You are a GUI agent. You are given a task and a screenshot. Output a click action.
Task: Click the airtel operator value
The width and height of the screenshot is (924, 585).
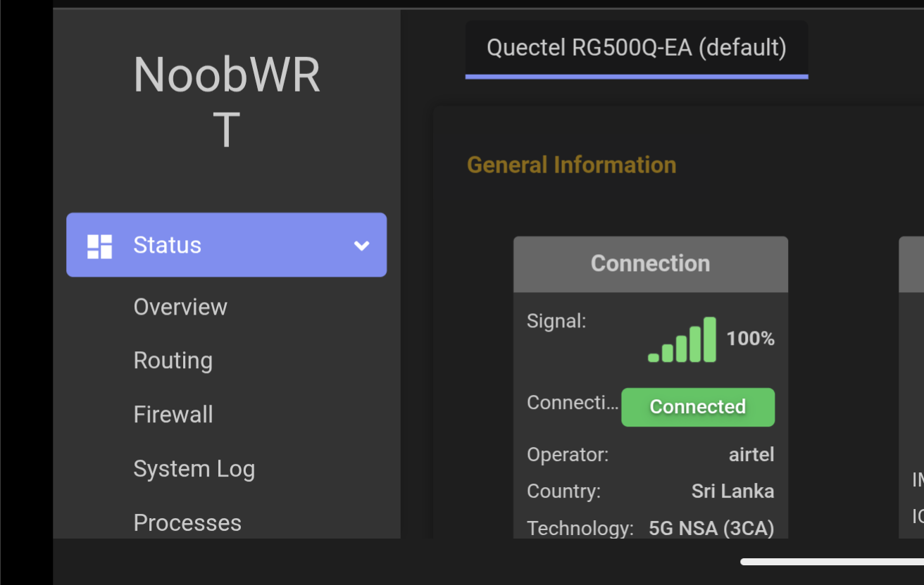(x=751, y=455)
